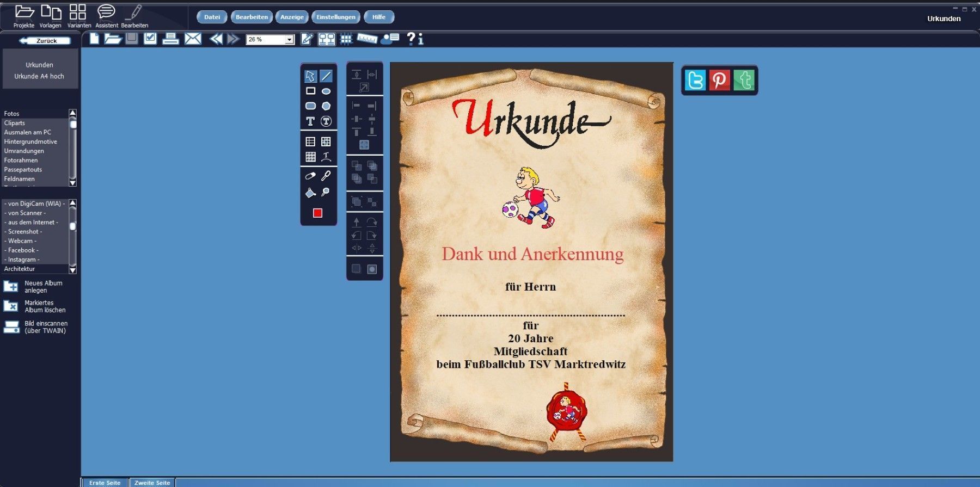Toggle the grid display icon
Image resolution: width=980 pixels, height=487 pixels.
tap(346, 39)
